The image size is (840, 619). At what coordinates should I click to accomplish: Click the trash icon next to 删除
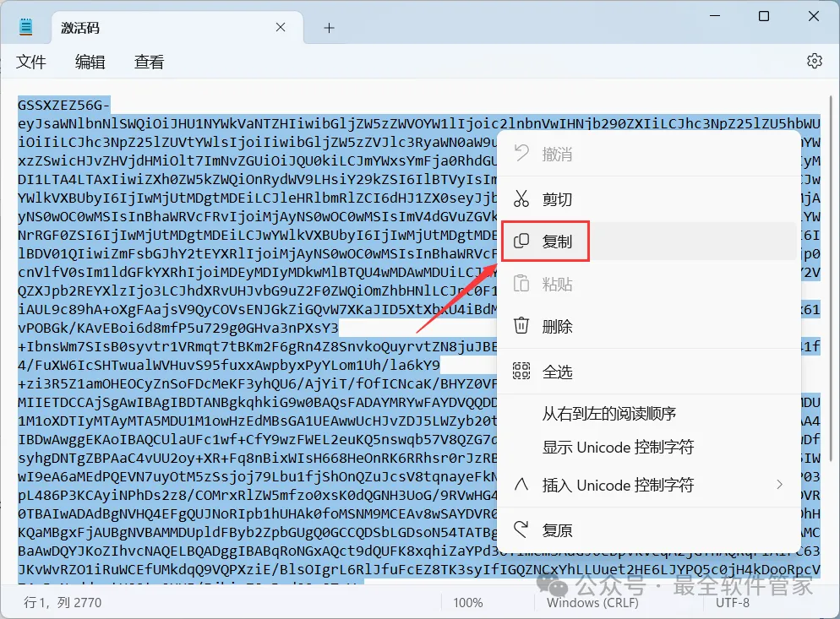coord(521,326)
